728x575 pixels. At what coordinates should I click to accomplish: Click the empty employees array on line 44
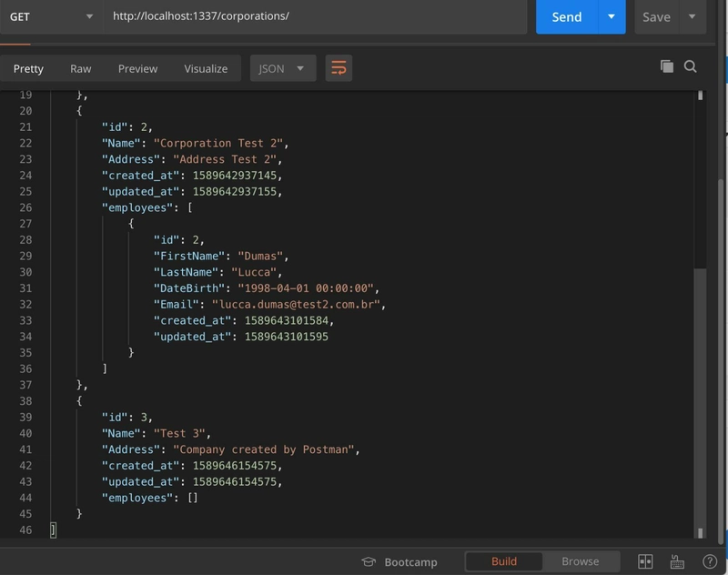[193, 498]
